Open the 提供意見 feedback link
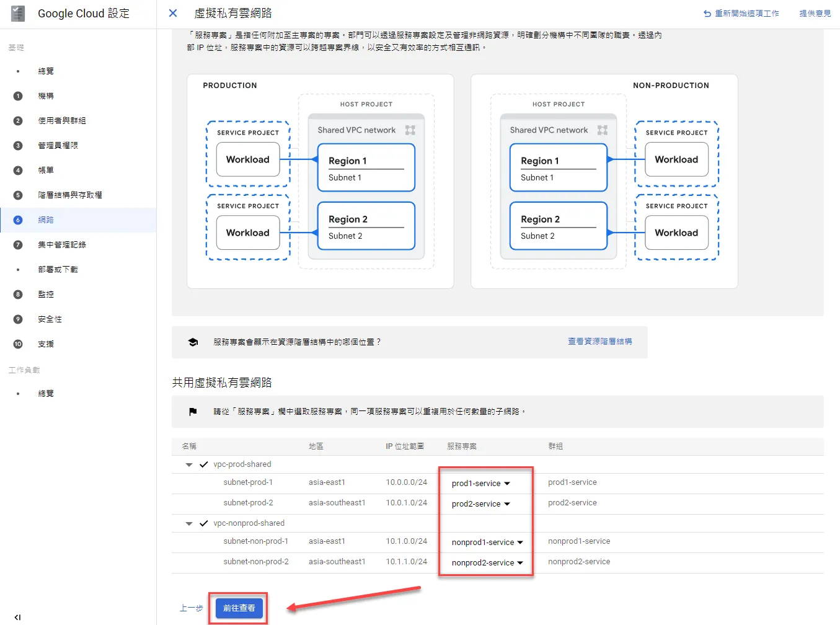Screen dimensions: 840x625 (815, 13)
